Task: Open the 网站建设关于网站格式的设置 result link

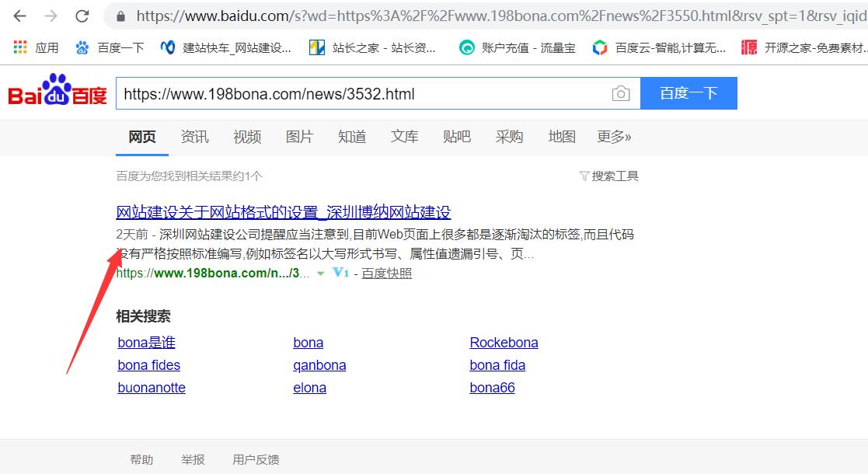Action: [x=283, y=212]
